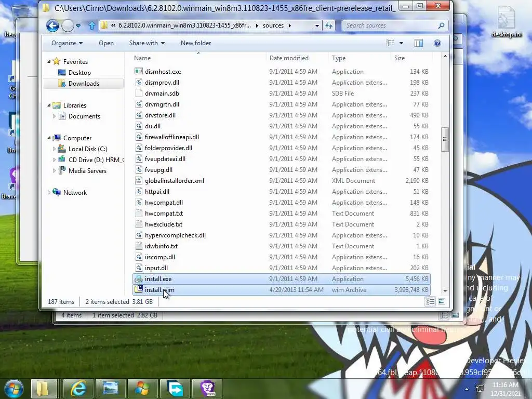Open the view options dropdown arrow
The image size is (532, 399).
click(402, 43)
